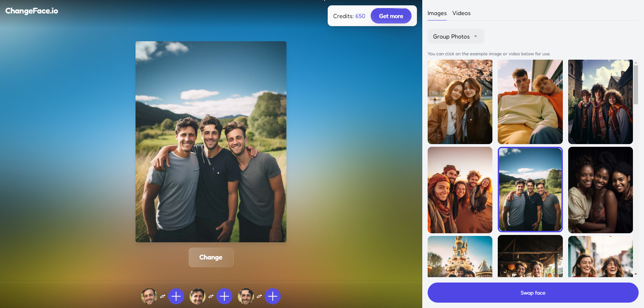Switch to the Videos tab

pyautogui.click(x=461, y=13)
